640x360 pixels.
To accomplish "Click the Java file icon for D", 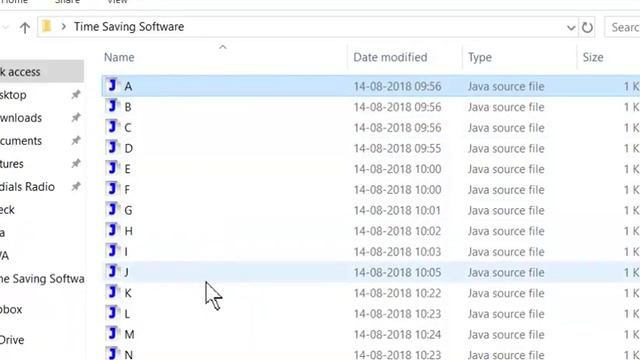I will pos(112,147).
